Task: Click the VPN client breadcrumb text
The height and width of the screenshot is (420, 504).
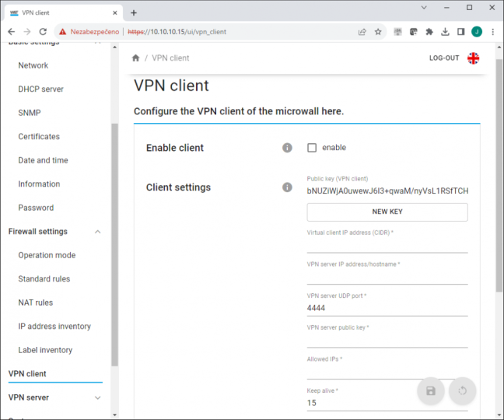Action: coord(170,58)
